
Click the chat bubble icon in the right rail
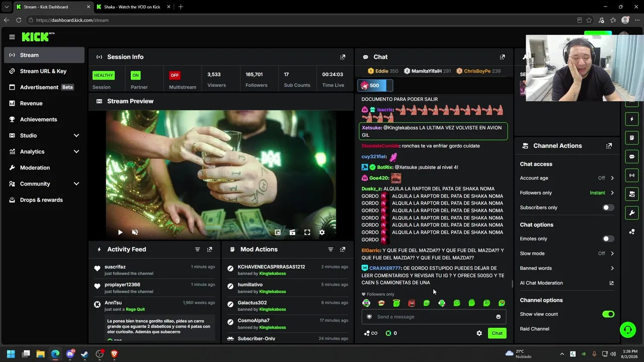pos(632,156)
